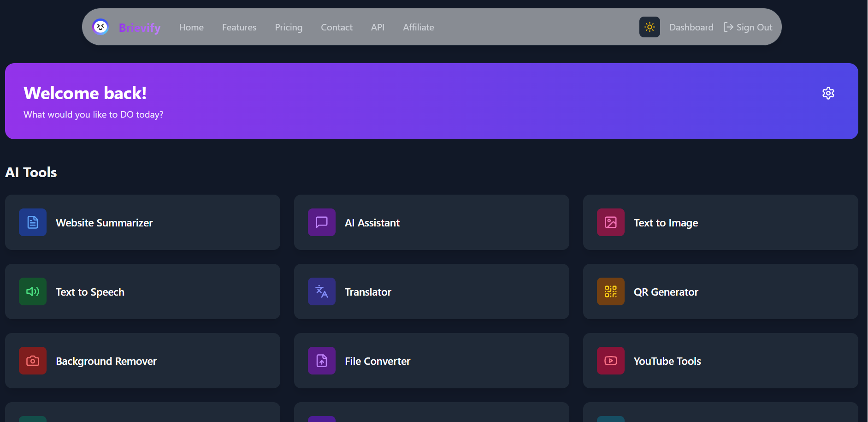Open the Text to Speech tool
This screenshot has width=868, height=422.
tap(142, 291)
